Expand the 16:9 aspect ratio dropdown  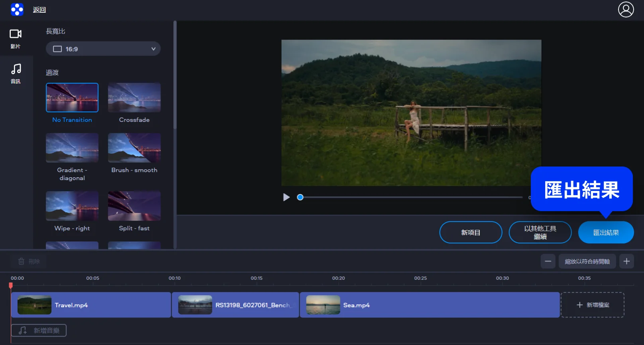[x=103, y=49]
